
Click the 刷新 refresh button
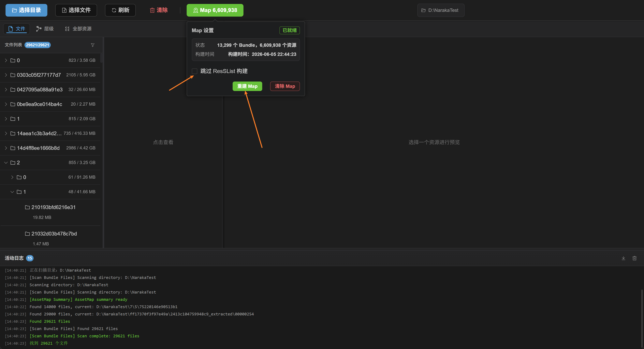coord(120,10)
